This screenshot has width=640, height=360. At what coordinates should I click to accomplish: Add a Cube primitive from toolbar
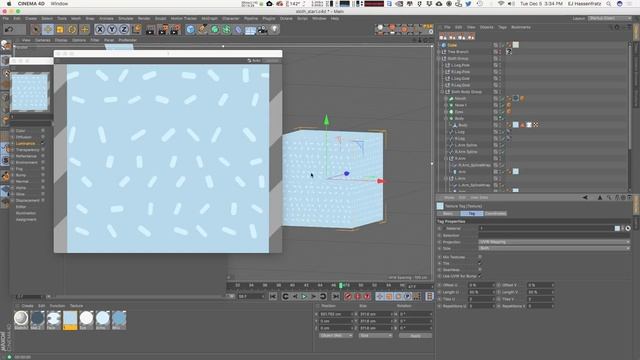[190, 29]
